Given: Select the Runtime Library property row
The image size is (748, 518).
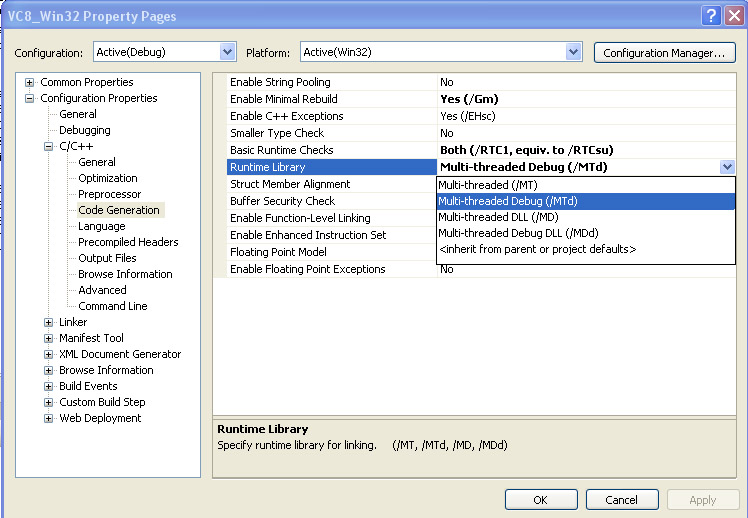Looking at the screenshot, I should click(332, 167).
